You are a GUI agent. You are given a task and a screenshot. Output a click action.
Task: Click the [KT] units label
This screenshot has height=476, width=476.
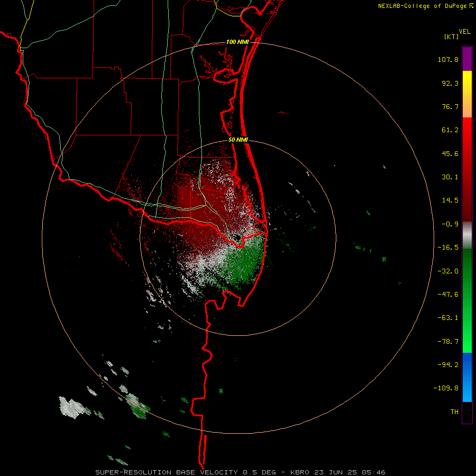point(452,37)
